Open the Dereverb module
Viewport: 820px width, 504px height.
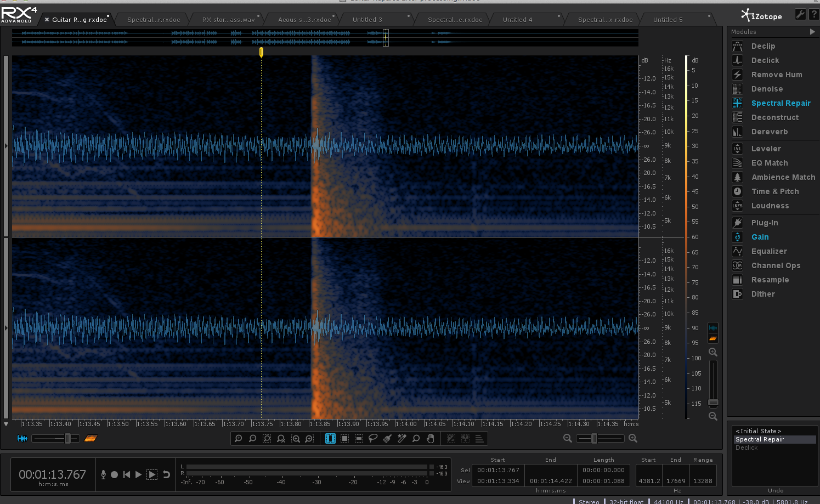tap(769, 132)
